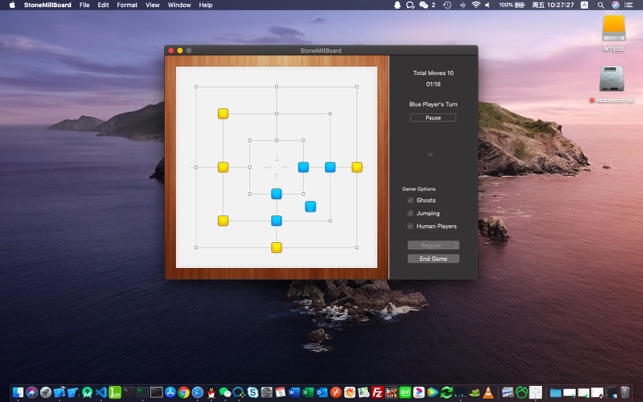
Task: Click the battery 100% indicator
Action: pos(512,5)
